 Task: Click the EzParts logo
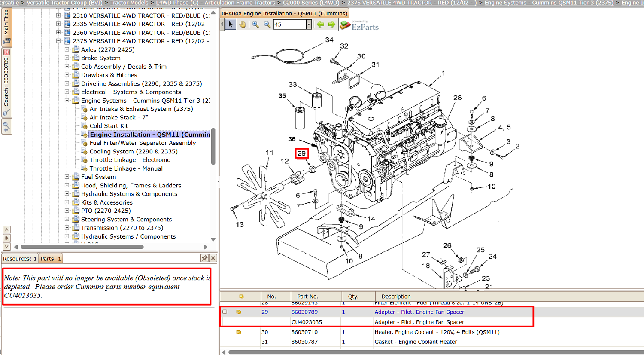point(359,25)
